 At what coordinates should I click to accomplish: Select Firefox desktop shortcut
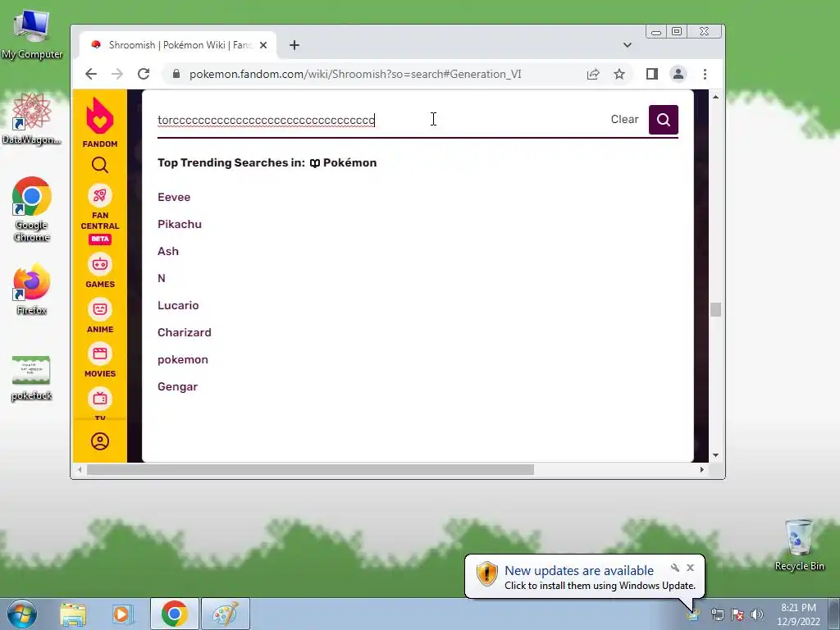[x=32, y=290]
